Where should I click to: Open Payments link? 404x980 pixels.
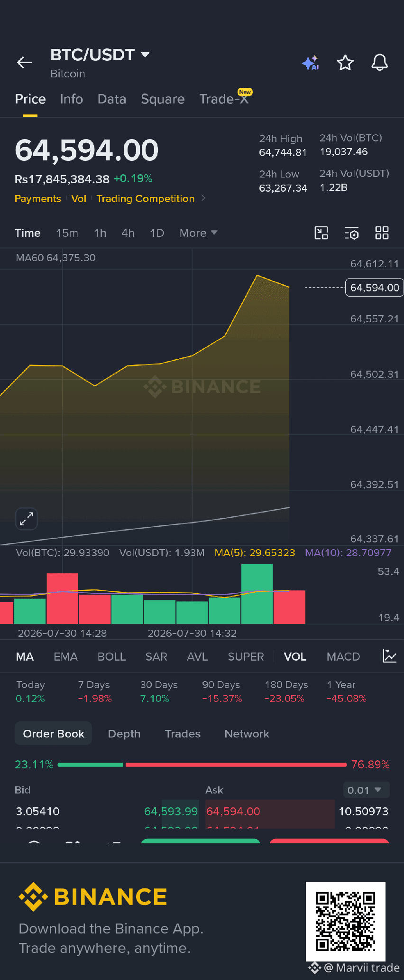coord(38,198)
